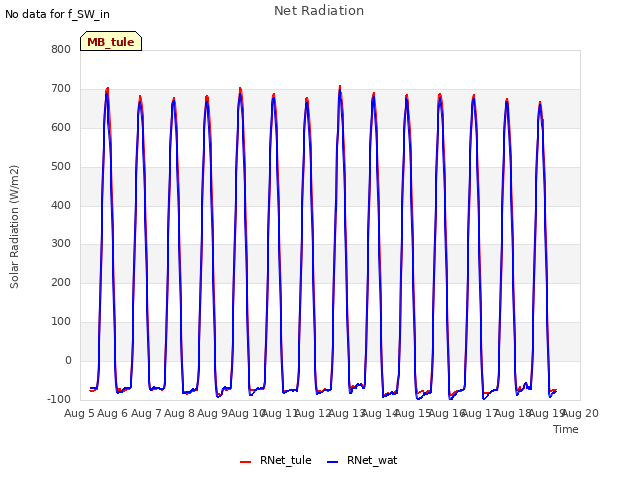
Task: Toggle the RNet_wat legend entry
Action: click(362, 460)
